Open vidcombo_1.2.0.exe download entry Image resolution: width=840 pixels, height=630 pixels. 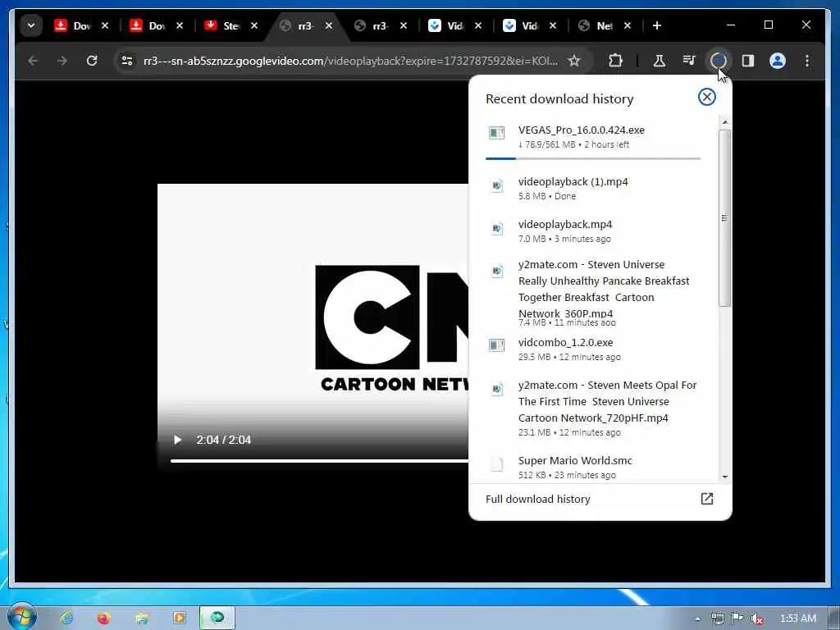(x=593, y=349)
